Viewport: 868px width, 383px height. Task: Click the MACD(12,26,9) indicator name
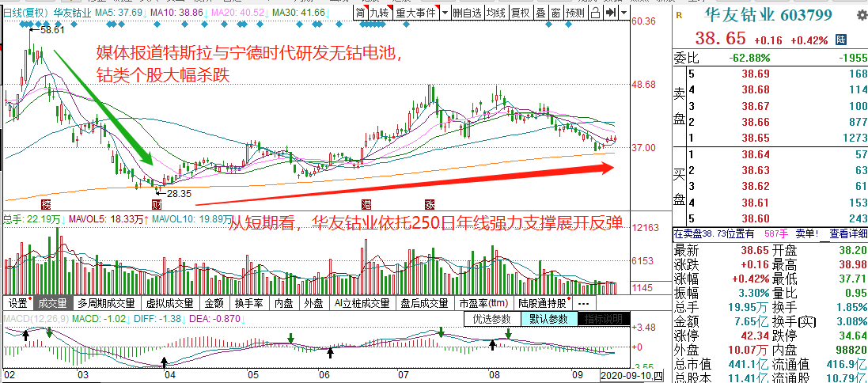pyautogui.click(x=36, y=320)
